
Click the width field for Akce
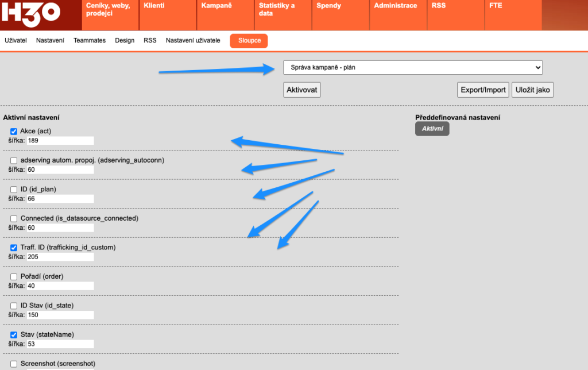60,141
